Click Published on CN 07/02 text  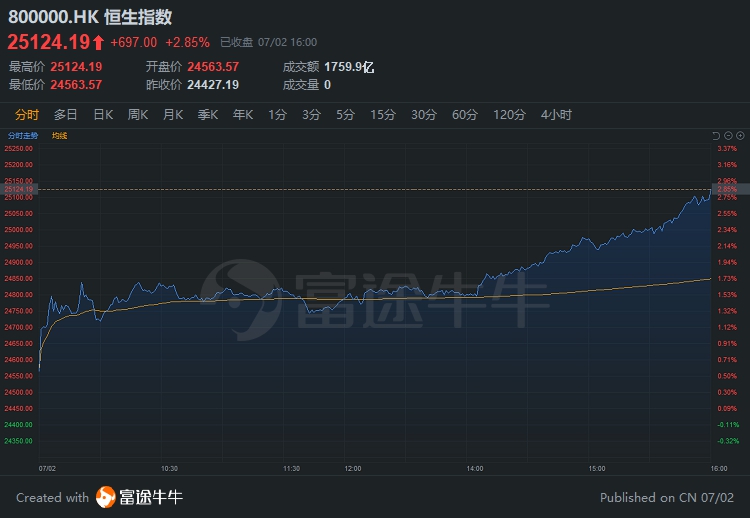coord(667,497)
